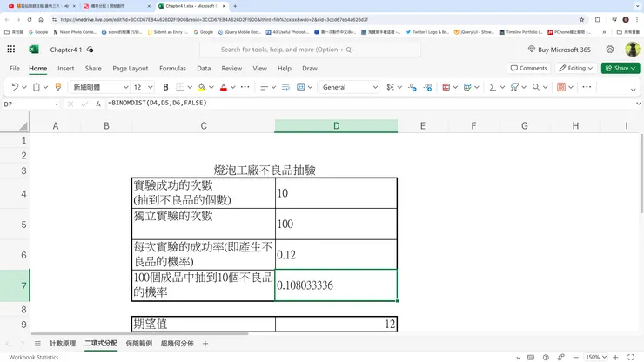Switch to the Review tab

pos(231,68)
